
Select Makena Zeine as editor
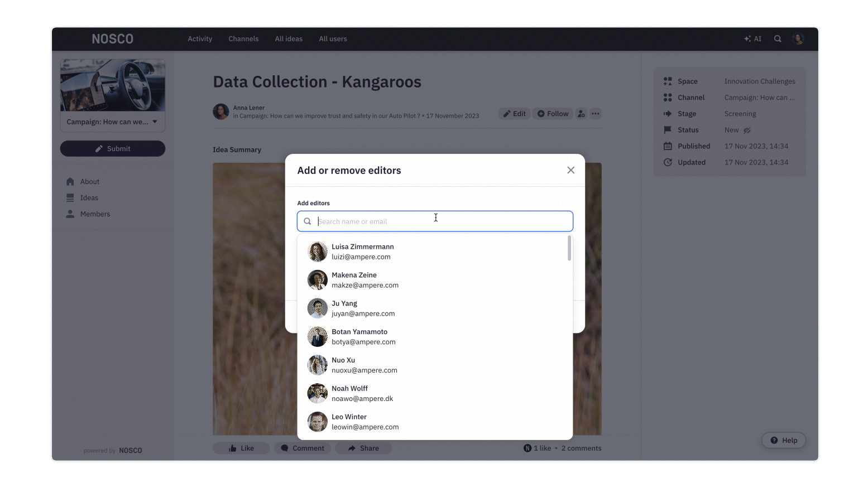pos(435,280)
